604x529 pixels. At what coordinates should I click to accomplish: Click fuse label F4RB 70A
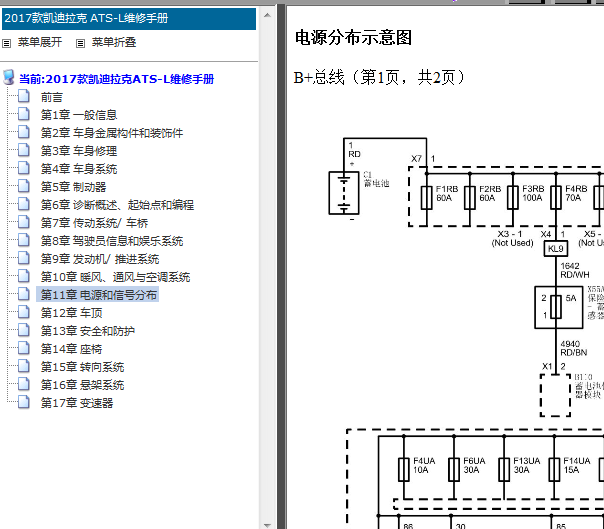pos(576,193)
